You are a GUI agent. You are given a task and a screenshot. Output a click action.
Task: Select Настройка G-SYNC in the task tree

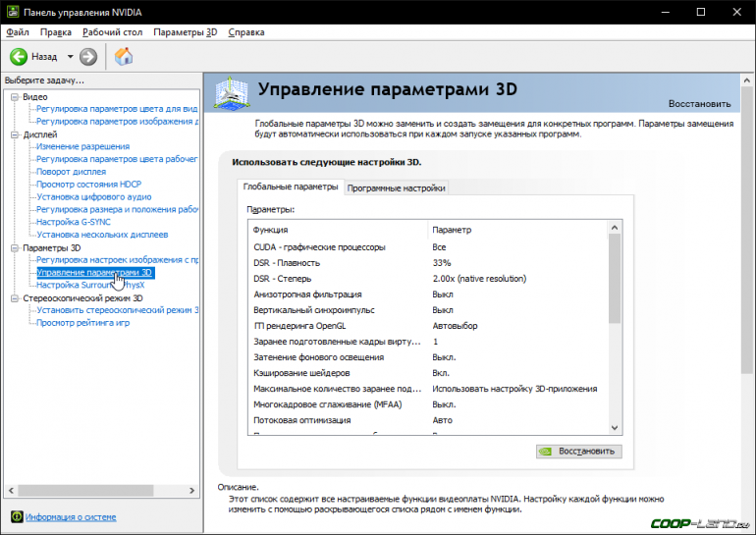tap(80, 222)
